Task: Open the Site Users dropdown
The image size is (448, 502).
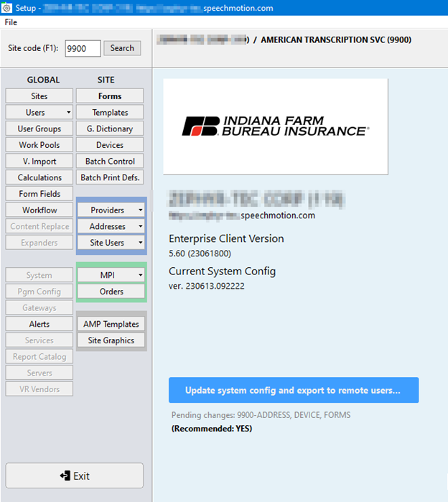Action: coord(139,243)
